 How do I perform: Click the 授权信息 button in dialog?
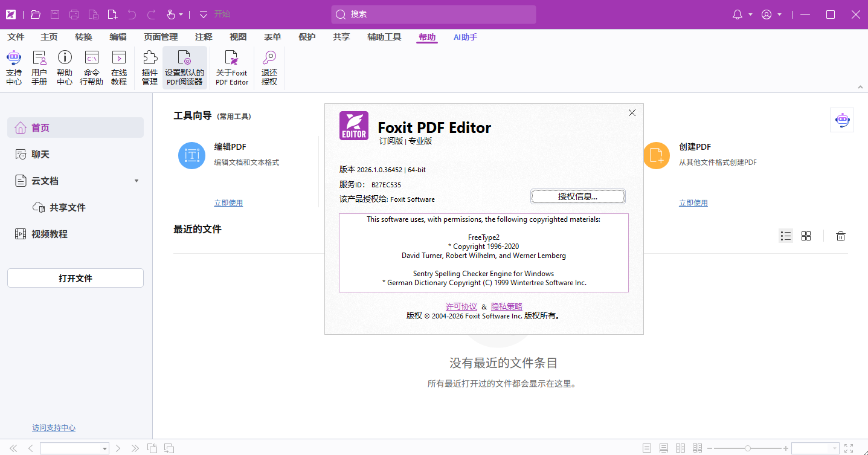pyautogui.click(x=577, y=196)
